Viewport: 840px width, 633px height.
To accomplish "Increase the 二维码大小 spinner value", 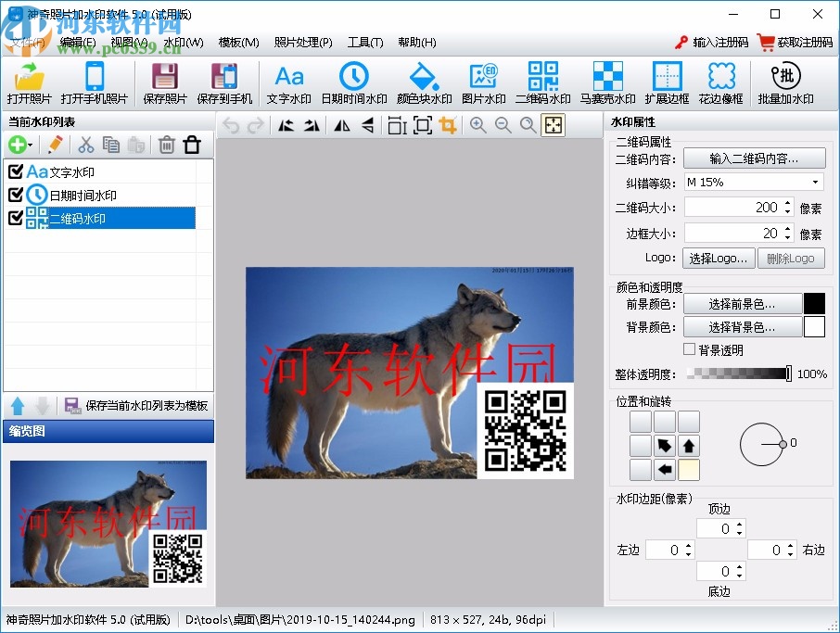I will (x=788, y=204).
